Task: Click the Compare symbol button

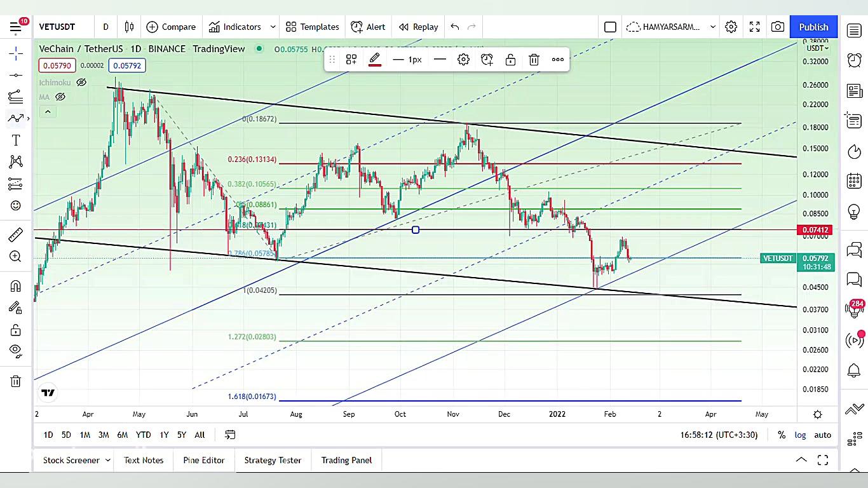Action: point(171,27)
